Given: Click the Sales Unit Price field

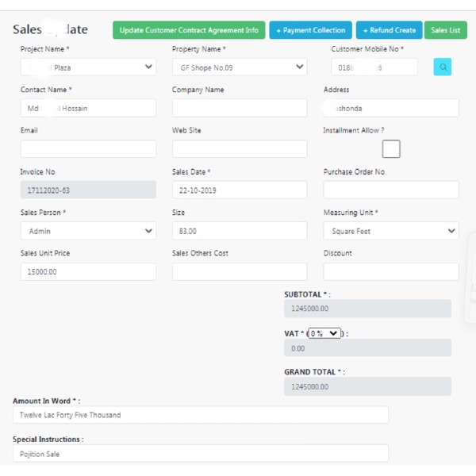Looking at the screenshot, I should [x=88, y=271].
